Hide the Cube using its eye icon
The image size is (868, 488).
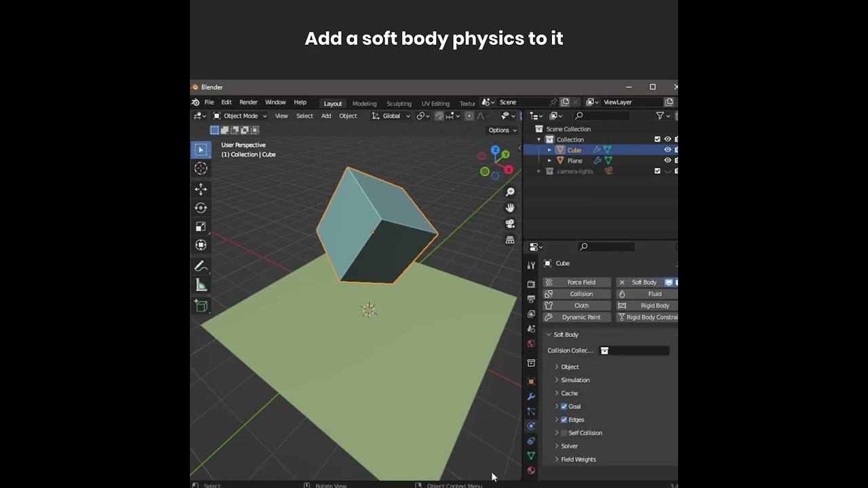click(x=667, y=150)
